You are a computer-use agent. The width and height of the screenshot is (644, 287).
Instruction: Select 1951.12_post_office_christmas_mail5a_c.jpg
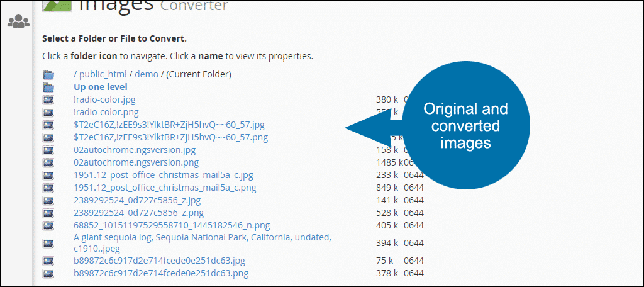point(164,175)
